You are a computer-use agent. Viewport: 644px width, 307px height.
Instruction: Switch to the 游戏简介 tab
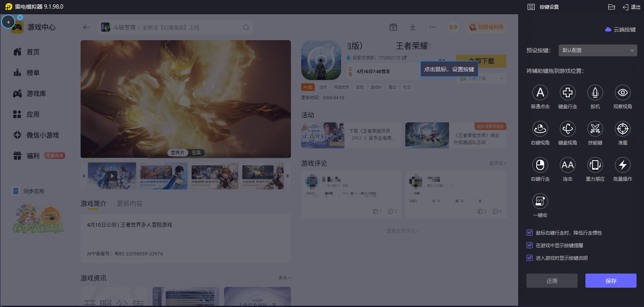(93, 203)
